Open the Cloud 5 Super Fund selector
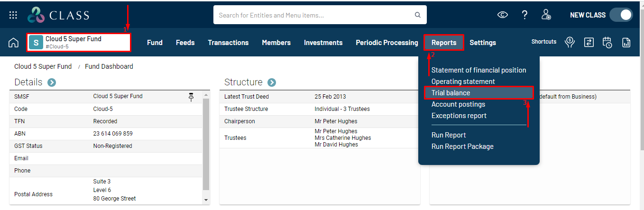This screenshot has height=210, width=644. (x=79, y=43)
